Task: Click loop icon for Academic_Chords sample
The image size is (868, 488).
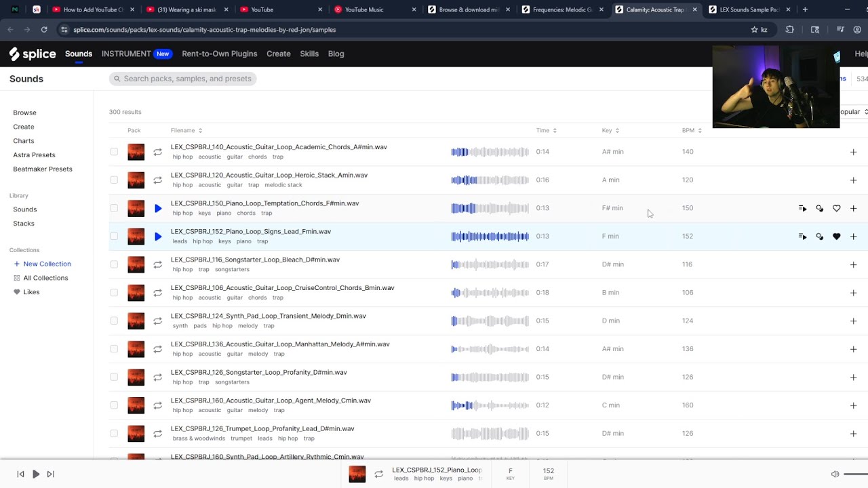Action: [x=158, y=152]
